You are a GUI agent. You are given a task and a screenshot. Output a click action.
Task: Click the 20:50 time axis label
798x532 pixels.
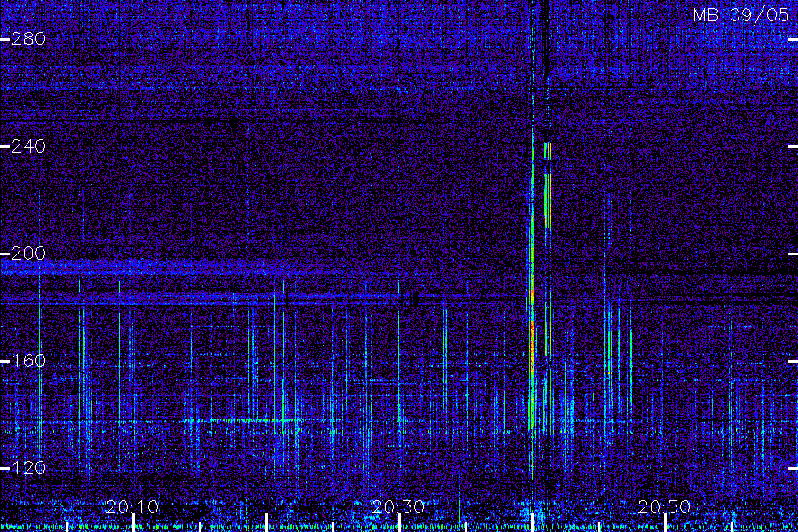664,507
